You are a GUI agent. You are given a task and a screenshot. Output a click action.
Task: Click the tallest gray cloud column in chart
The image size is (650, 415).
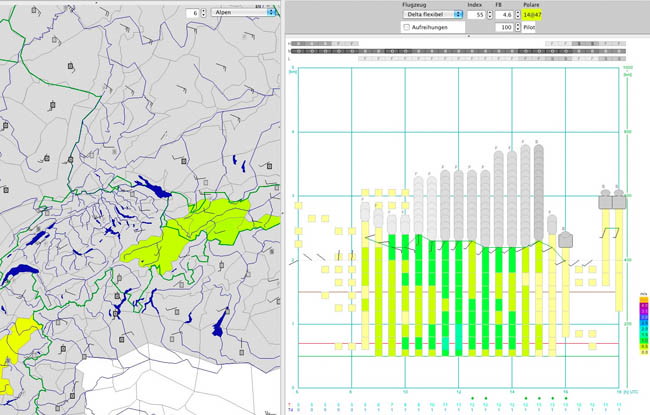coord(538,193)
